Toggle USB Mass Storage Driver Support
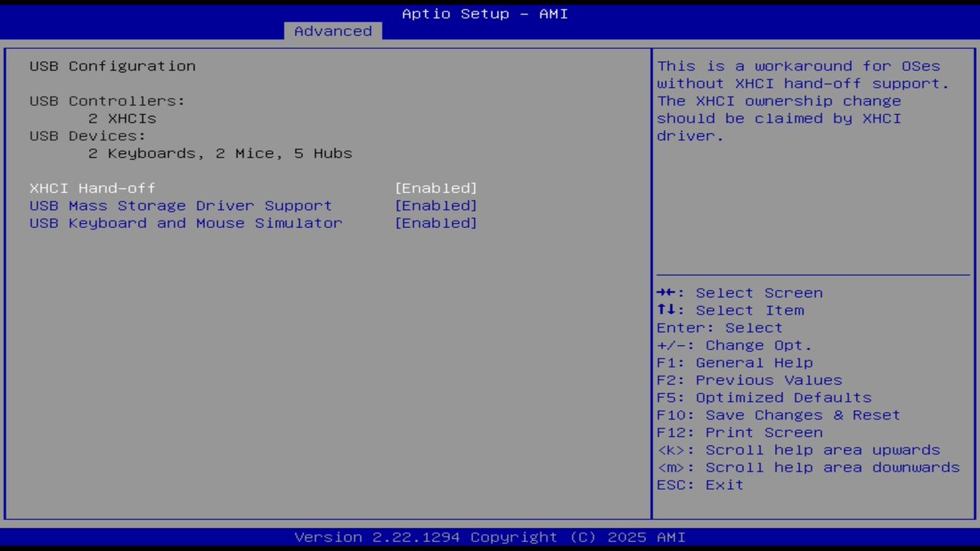Screen dimensions: 980x551 (x=436, y=205)
